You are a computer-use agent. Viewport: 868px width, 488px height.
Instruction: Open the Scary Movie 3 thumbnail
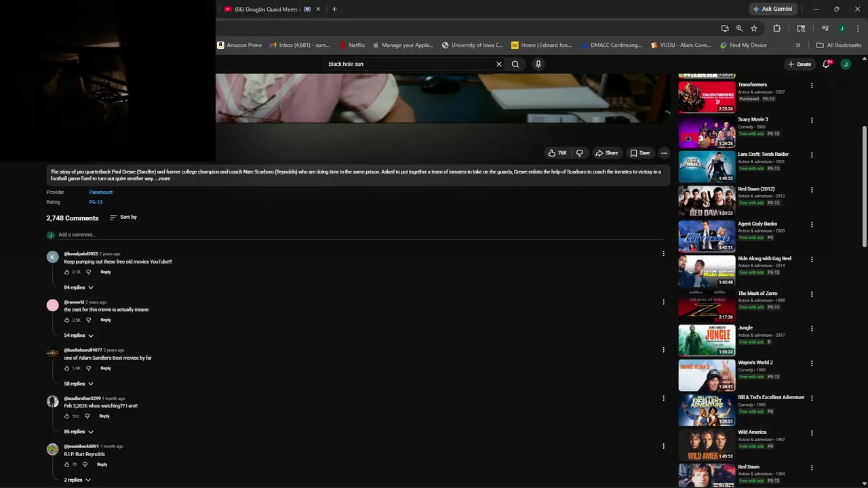pyautogui.click(x=707, y=132)
